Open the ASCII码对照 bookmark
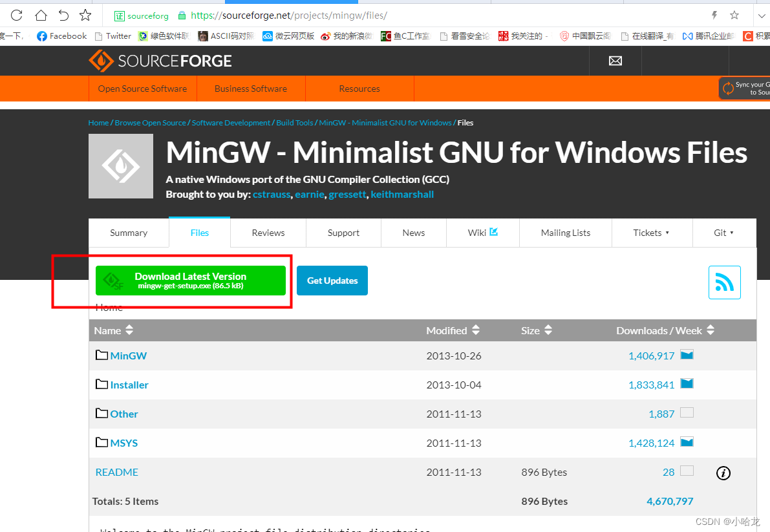Image resolution: width=770 pixels, height=532 pixels. point(226,36)
